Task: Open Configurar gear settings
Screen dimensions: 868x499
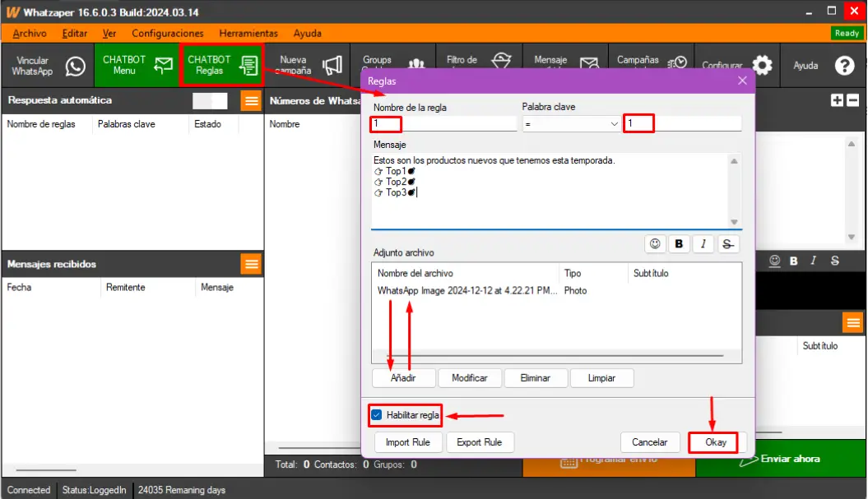Action: (762, 66)
